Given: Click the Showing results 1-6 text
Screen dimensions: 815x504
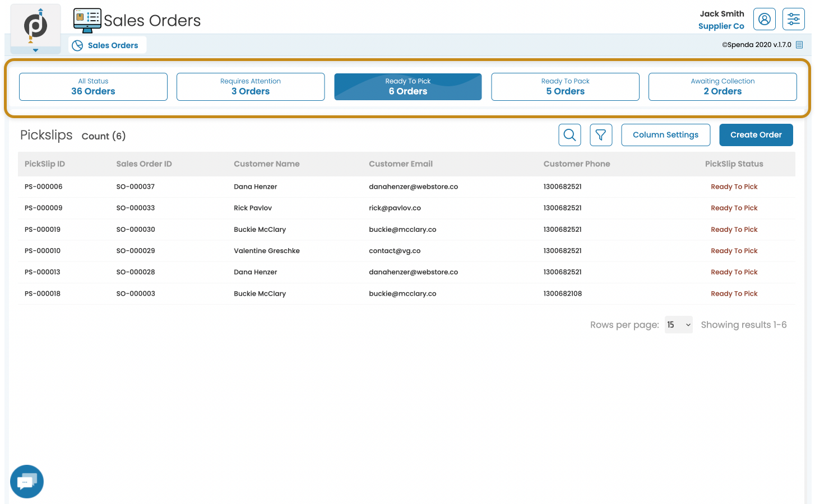Looking at the screenshot, I should click(x=744, y=325).
